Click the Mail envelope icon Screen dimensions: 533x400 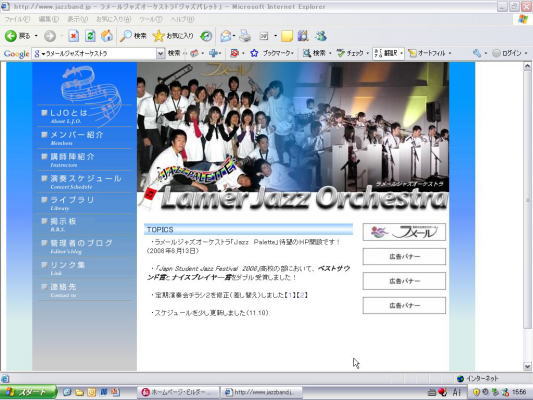[226, 36]
